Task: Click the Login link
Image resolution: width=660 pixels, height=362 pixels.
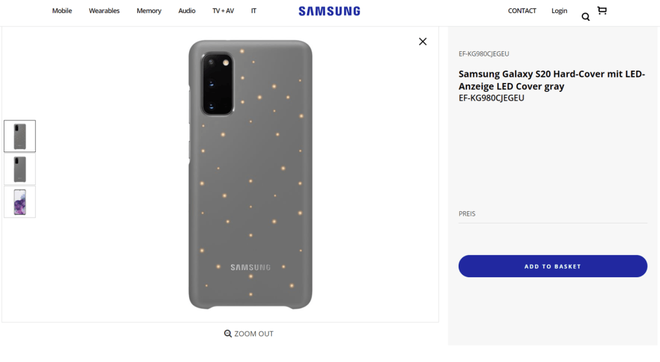Action: [x=559, y=11]
